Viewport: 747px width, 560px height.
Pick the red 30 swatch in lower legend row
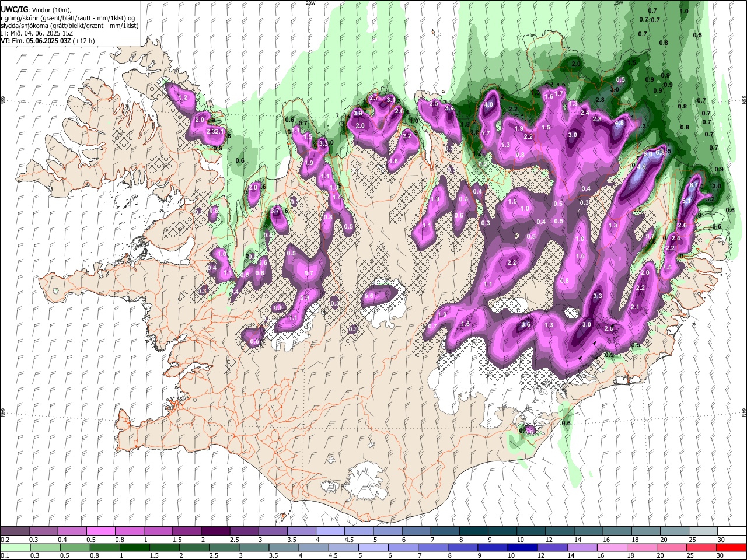click(731, 547)
